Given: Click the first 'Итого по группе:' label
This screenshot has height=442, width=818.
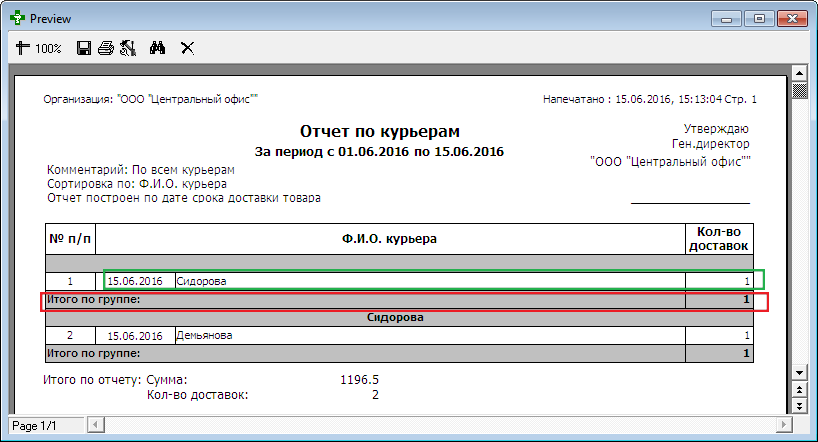Looking at the screenshot, I should pyautogui.click(x=93, y=300).
